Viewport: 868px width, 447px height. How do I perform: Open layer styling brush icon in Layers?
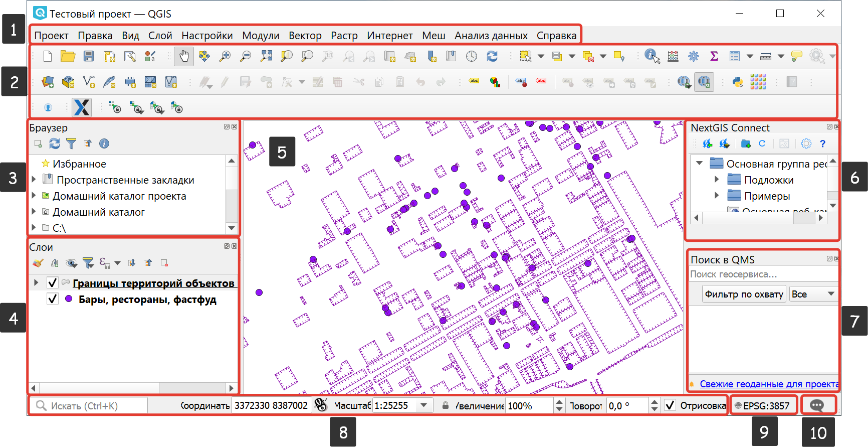38,263
